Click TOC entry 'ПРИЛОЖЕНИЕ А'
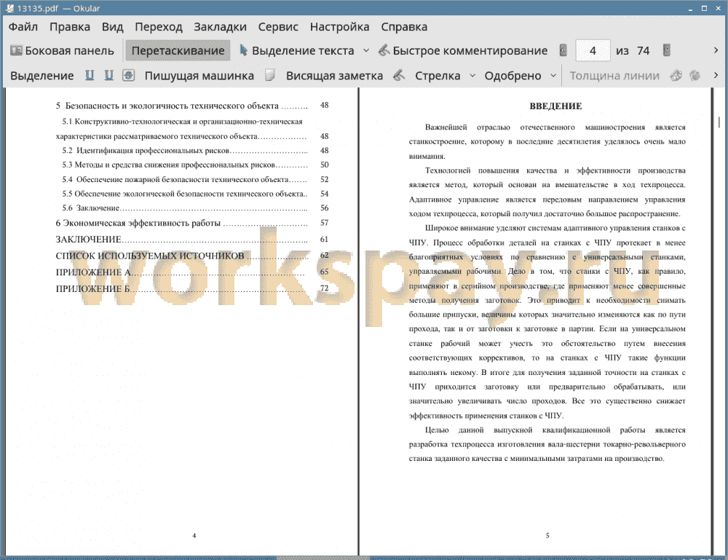The width and height of the screenshot is (728, 560). click(x=192, y=272)
